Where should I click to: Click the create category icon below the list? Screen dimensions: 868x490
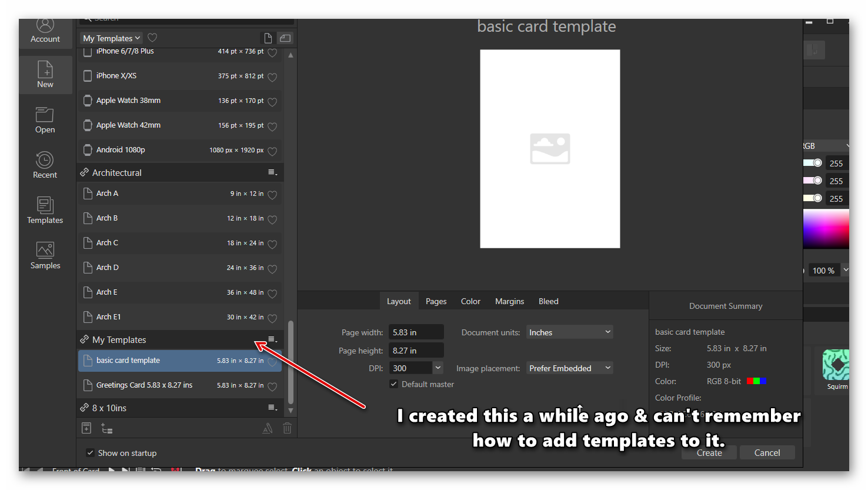pos(106,429)
